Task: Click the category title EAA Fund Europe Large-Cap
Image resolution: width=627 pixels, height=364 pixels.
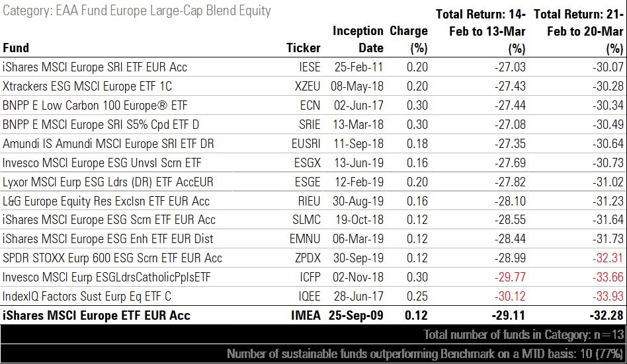Action: pyautogui.click(x=137, y=12)
